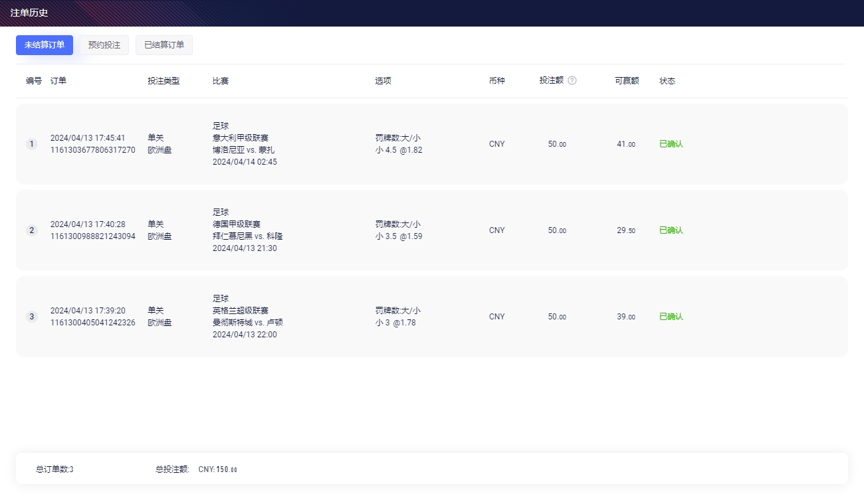
Task: Click row number 3 badge
Action: 31,317
